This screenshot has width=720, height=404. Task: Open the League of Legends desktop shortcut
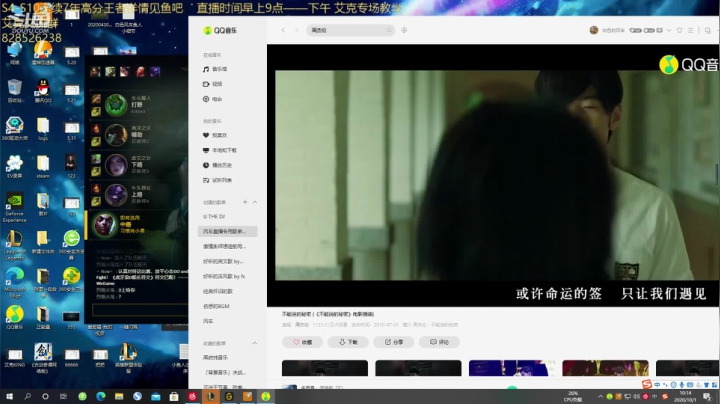[14, 245]
